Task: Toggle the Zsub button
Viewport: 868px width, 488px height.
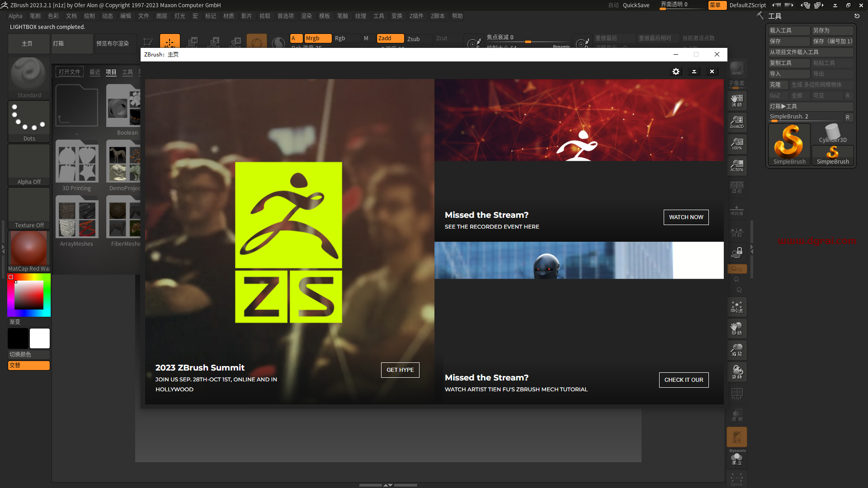Action: tap(419, 39)
